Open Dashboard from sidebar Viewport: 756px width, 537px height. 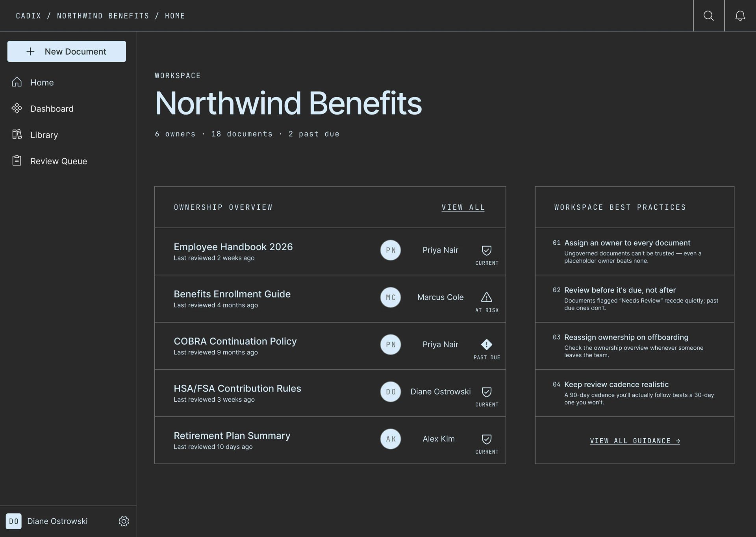pos(52,109)
